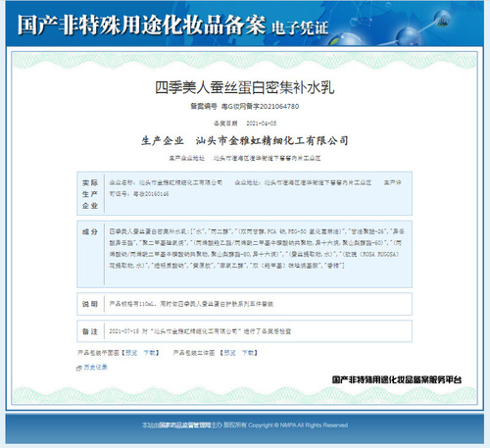Click inside the ingredients list text
The width and height of the screenshot is (490, 448).
[x=257, y=248]
